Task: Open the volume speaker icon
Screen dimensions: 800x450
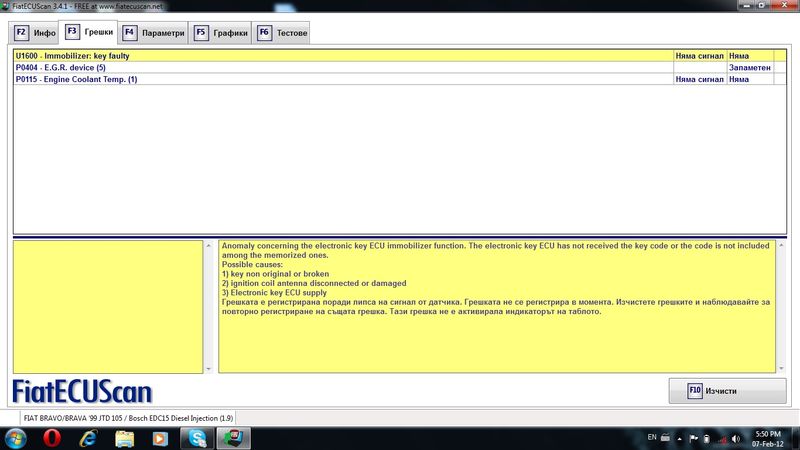Action: click(x=736, y=439)
